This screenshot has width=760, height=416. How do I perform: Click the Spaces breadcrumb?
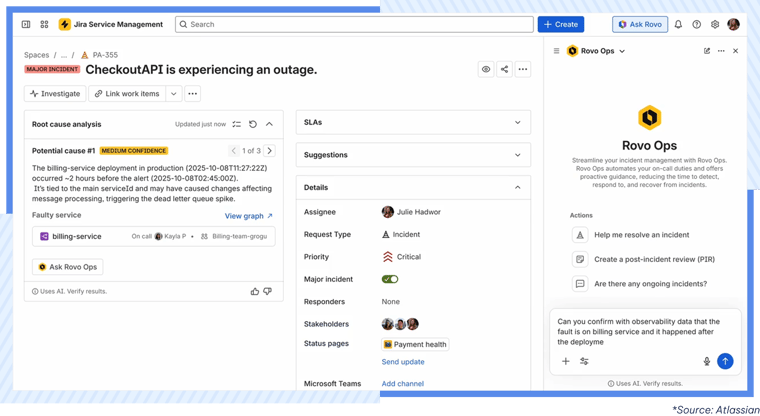click(37, 55)
